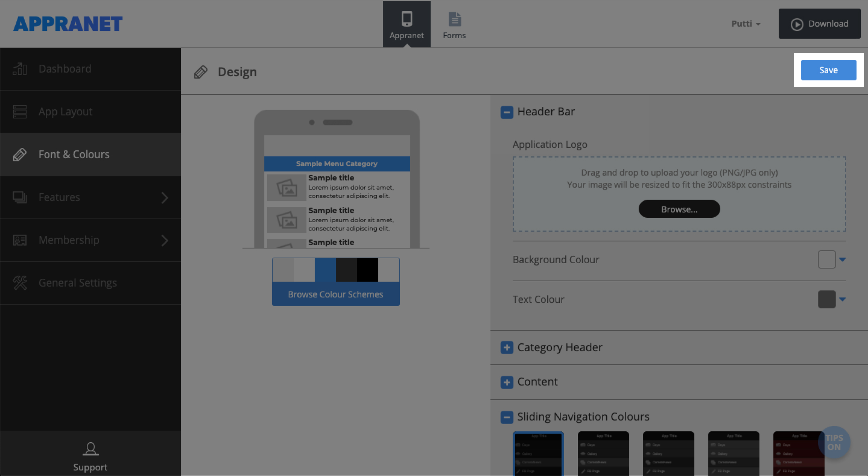
Task: Switch to the Forms tab
Action: point(454,24)
